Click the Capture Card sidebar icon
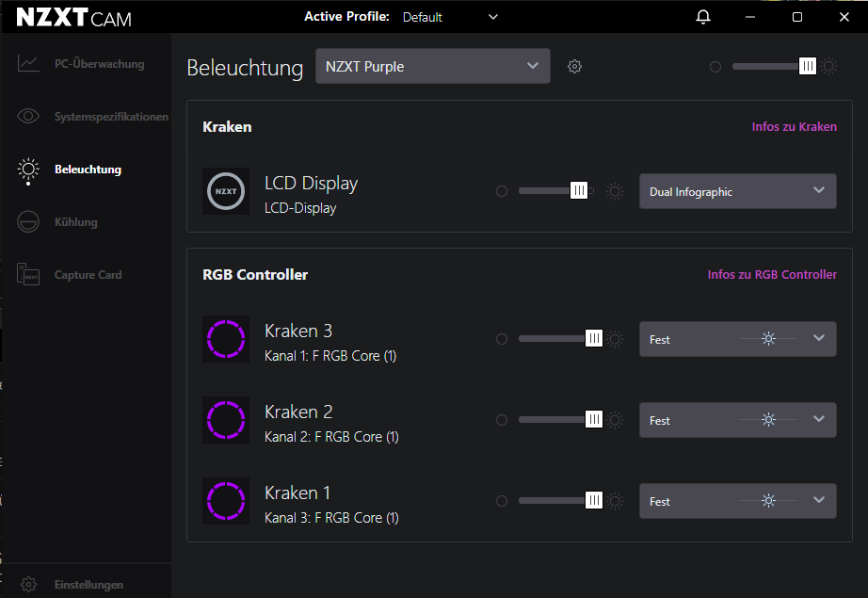 28,274
